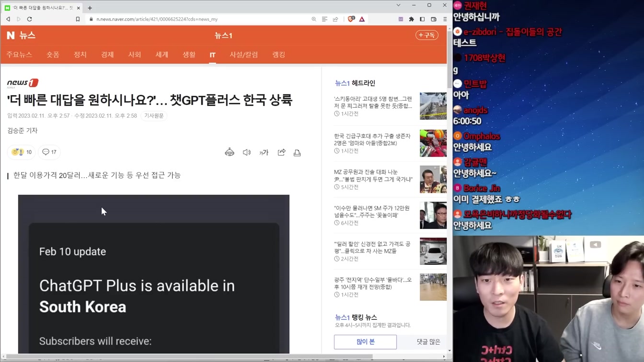Click the news1 publisher logo
This screenshot has width=644, height=362.
tap(23, 83)
